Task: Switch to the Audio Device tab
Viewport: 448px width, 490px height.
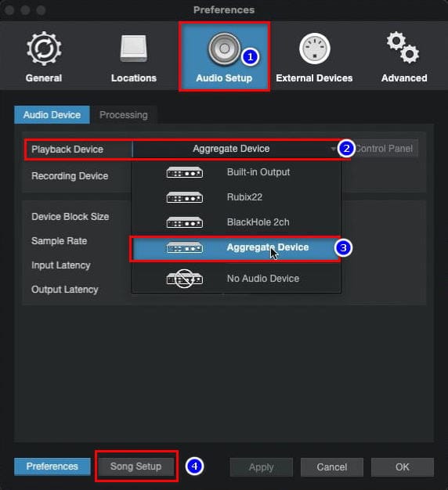Action: coord(52,115)
